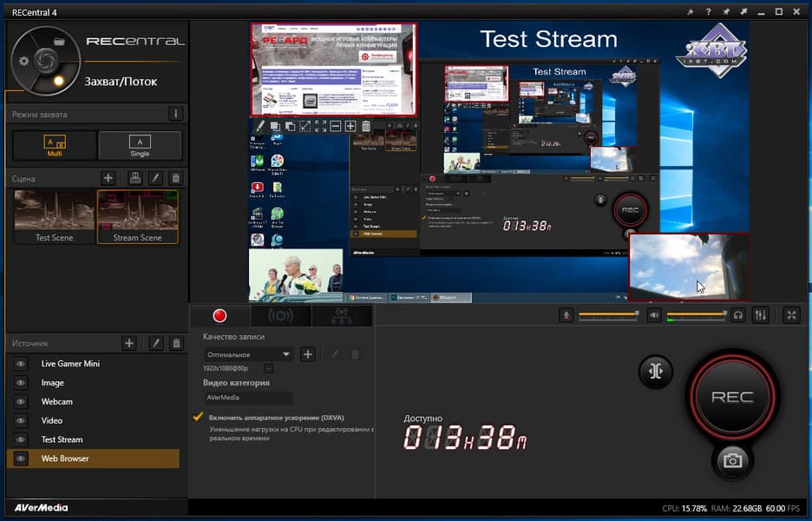Image resolution: width=812 pixels, height=521 pixels.
Task: Switch to the streaming tab
Action: coord(281,315)
